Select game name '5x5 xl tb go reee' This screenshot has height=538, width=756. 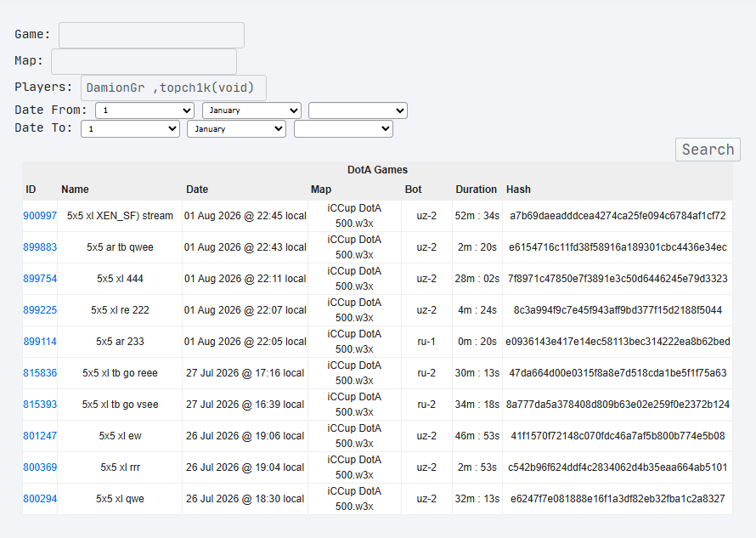coord(120,373)
